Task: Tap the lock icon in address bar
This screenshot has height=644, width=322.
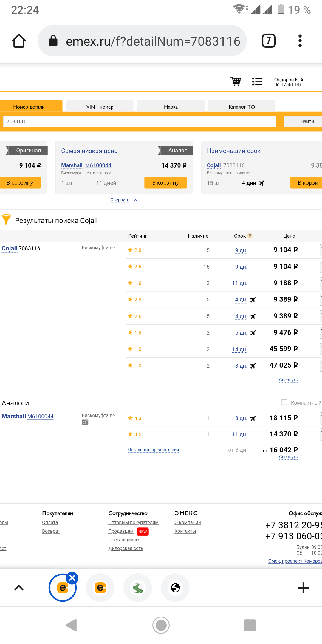Action: coord(53,41)
